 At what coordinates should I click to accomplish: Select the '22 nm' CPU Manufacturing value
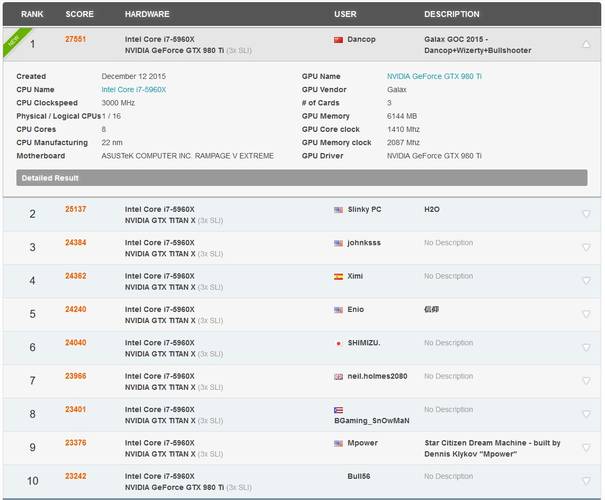coord(112,143)
